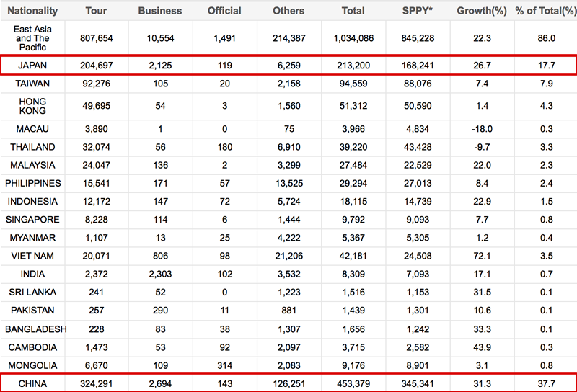Click China's SPPY value 345,341

418,383
